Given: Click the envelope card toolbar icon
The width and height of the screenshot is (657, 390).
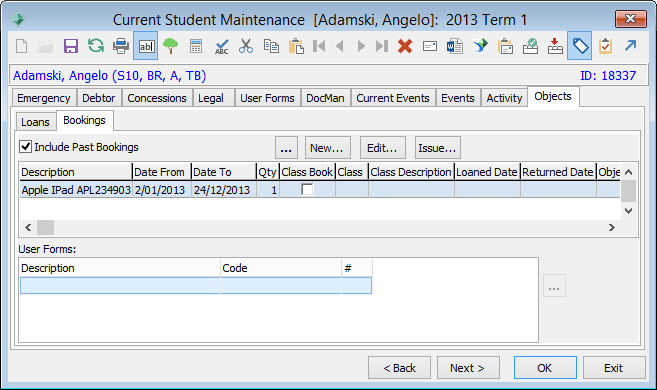Looking at the screenshot, I should 430,46.
